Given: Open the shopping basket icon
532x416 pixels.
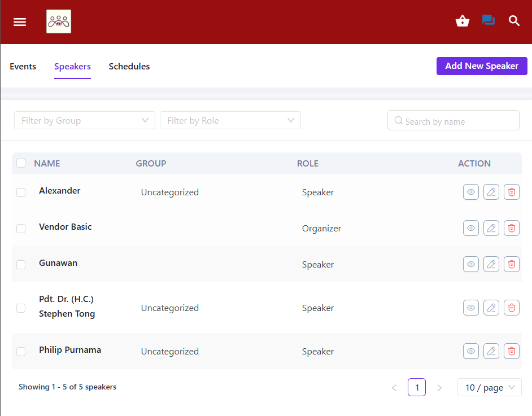Looking at the screenshot, I should (x=463, y=21).
